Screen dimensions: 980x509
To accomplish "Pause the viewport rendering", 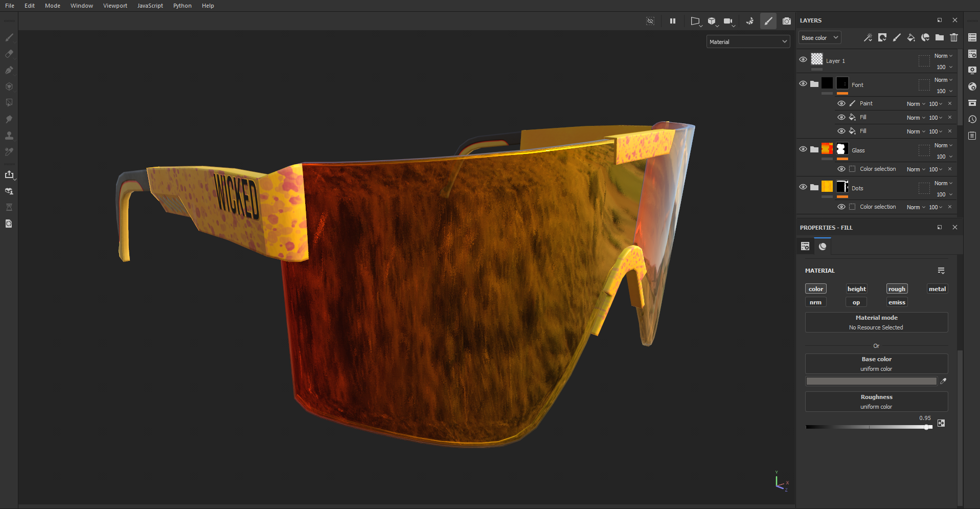I will tap(672, 21).
